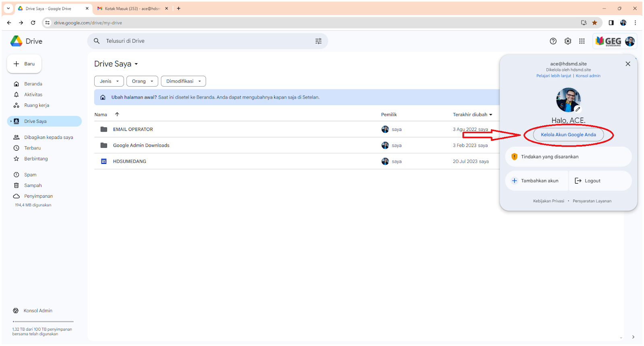Expand Drive Saya tree arrow
This screenshot has width=644, height=346.
click(11, 121)
